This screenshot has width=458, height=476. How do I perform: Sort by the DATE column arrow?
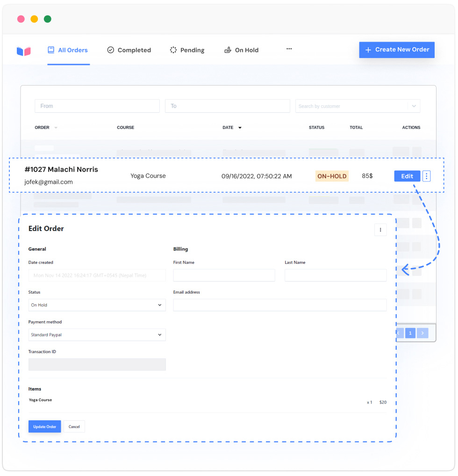pyautogui.click(x=240, y=128)
